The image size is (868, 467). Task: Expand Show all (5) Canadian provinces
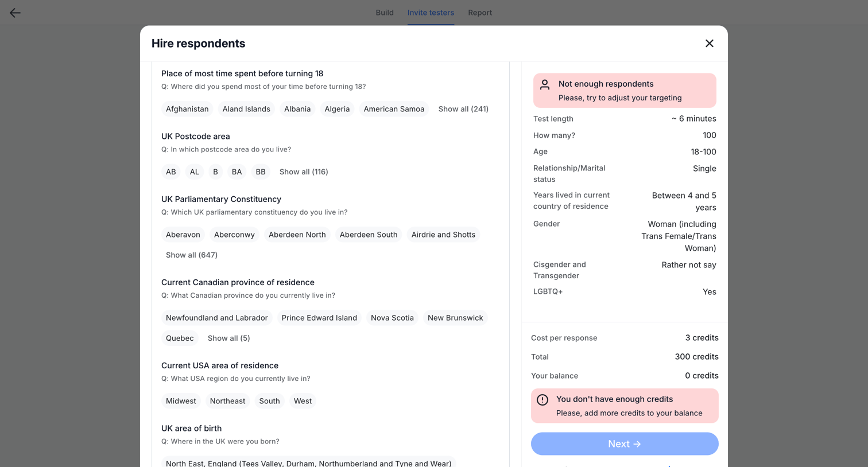pos(228,338)
